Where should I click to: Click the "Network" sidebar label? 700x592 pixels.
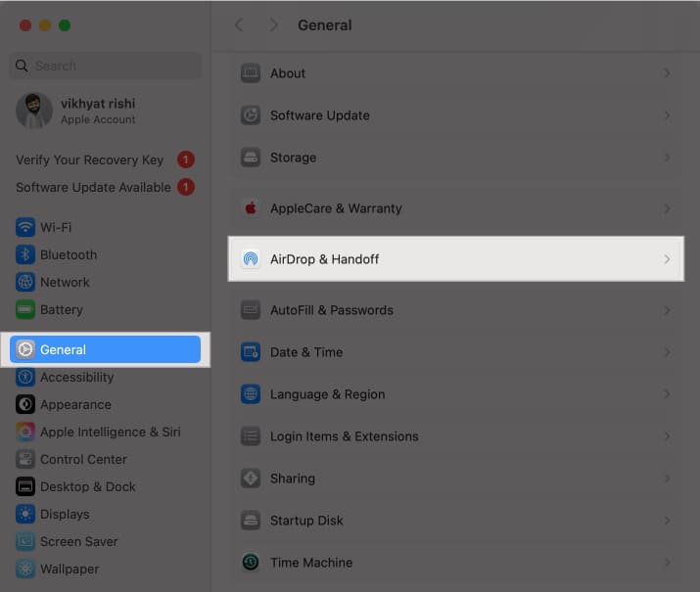(x=66, y=283)
